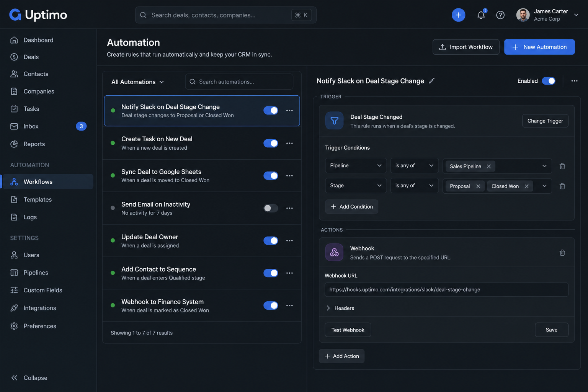588x392 pixels.
Task: Expand the stage values dropdown arrow
Action: (544, 186)
